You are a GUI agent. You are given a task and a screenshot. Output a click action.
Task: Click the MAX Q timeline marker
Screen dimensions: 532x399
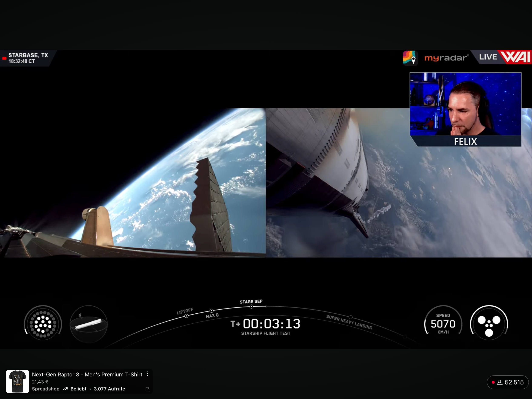pos(211,311)
